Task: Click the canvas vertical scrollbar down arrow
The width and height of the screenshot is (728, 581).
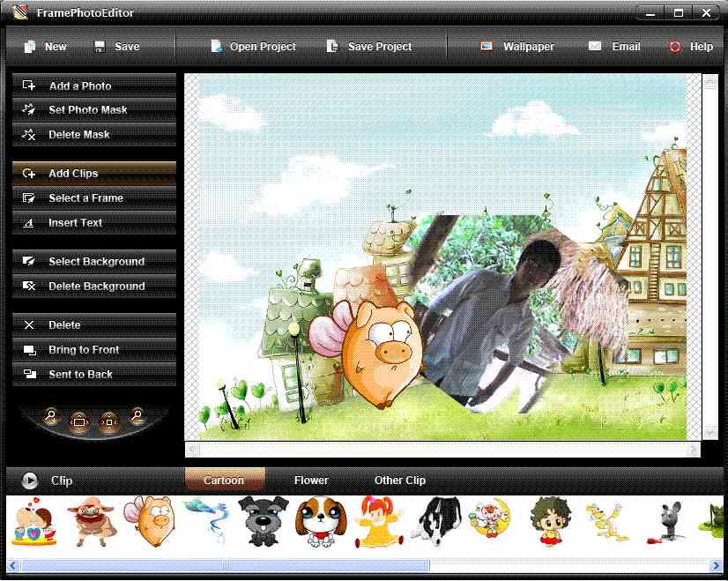Action: (x=709, y=433)
